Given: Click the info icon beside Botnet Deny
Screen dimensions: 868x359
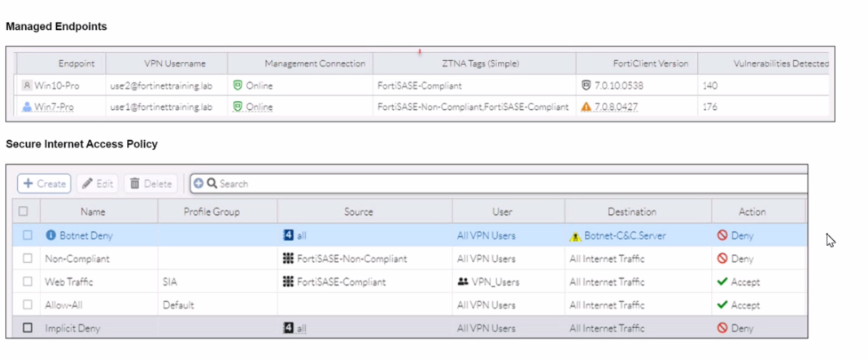Looking at the screenshot, I should point(50,235).
